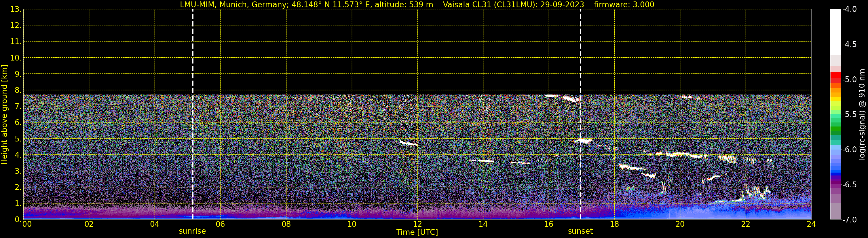Click the 06 time axis tick label
The width and height of the screenshot is (868, 238).
(x=220, y=224)
